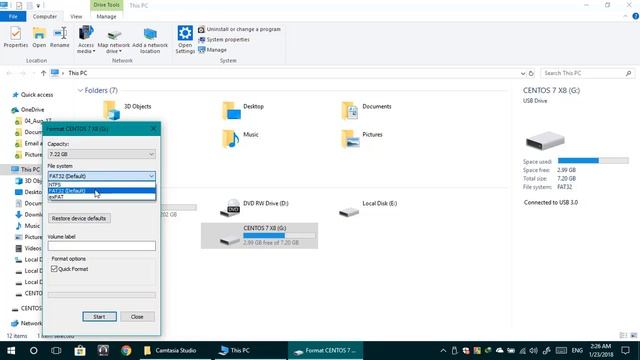Click the format progress bar
The image size is (640, 360).
pyautogui.click(x=101, y=295)
